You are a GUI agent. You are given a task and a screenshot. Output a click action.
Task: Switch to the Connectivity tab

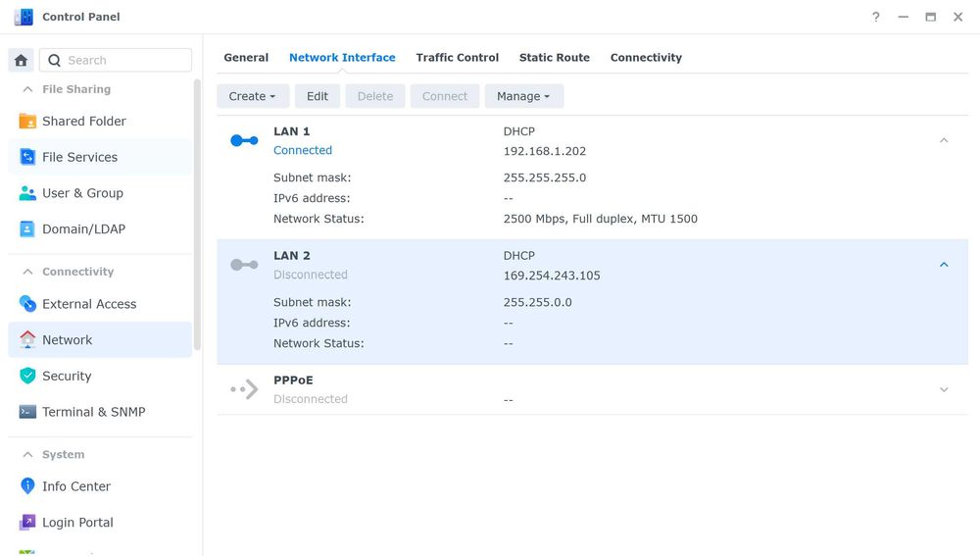tap(646, 58)
